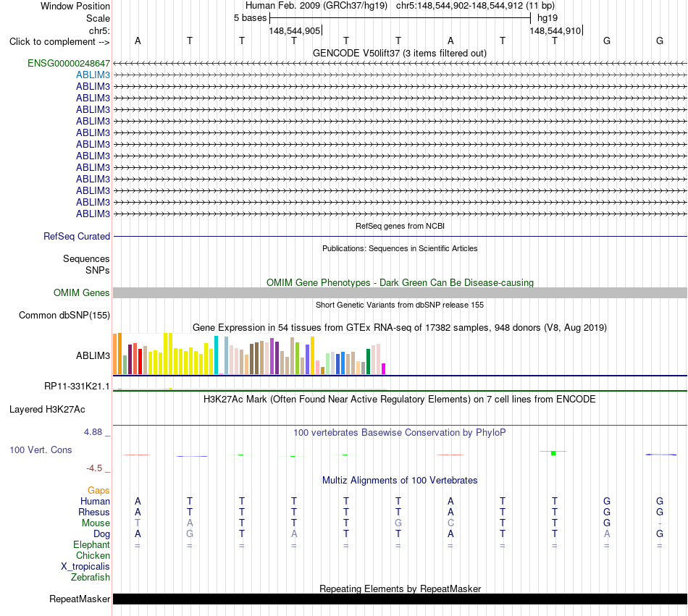Click the faded A base in Mouse row
Image resolution: width=688 pixels, height=616 pixels.
coord(190,523)
